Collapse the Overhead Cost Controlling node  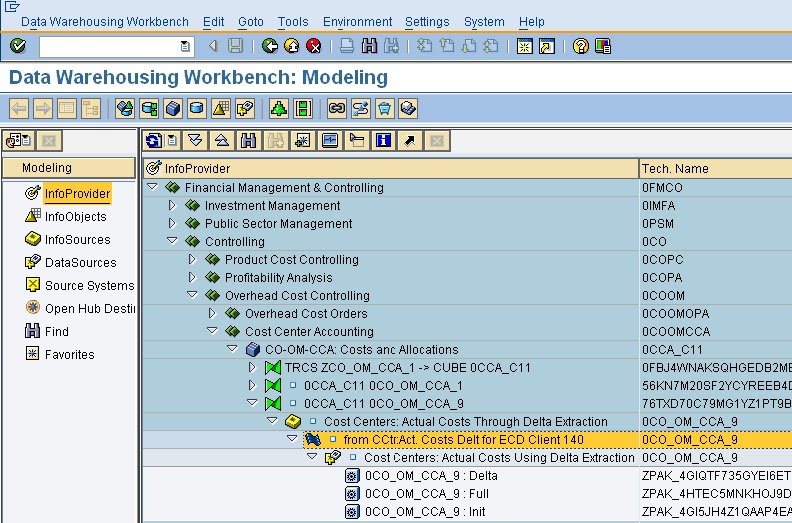pyautogui.click(x=192, y=295)
